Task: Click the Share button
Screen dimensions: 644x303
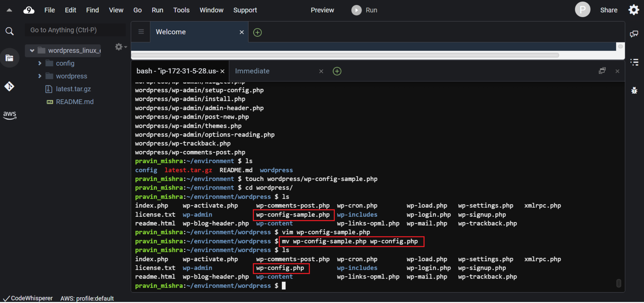Action: pyautogui.click(x=609, y=10)
